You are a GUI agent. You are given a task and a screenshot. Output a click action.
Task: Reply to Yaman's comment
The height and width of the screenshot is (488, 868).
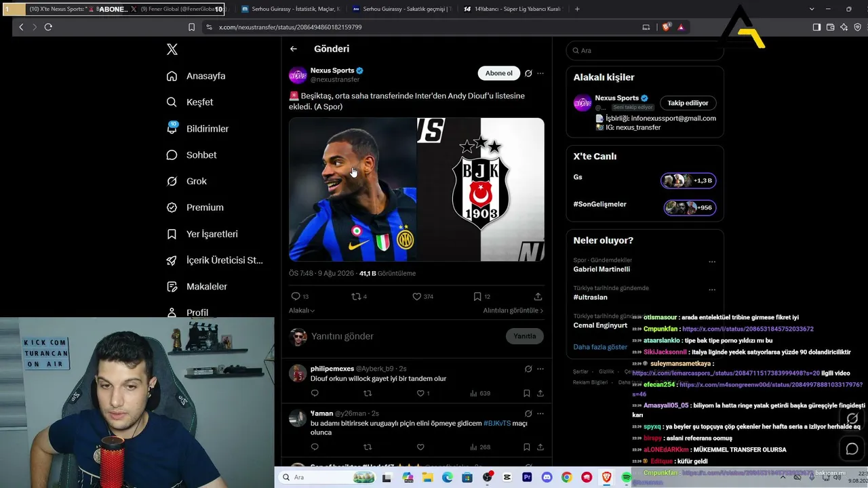(x=315, y=447)
